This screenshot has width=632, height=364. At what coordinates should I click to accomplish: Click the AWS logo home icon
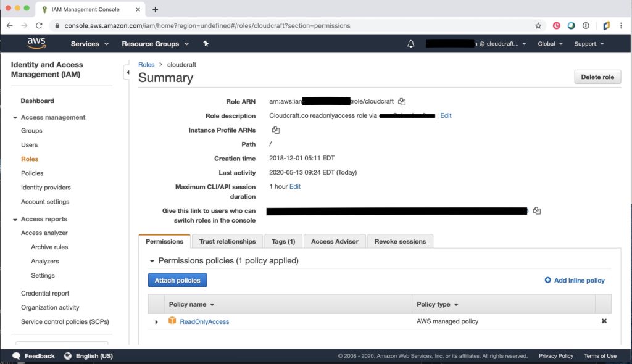coord(37,44)
